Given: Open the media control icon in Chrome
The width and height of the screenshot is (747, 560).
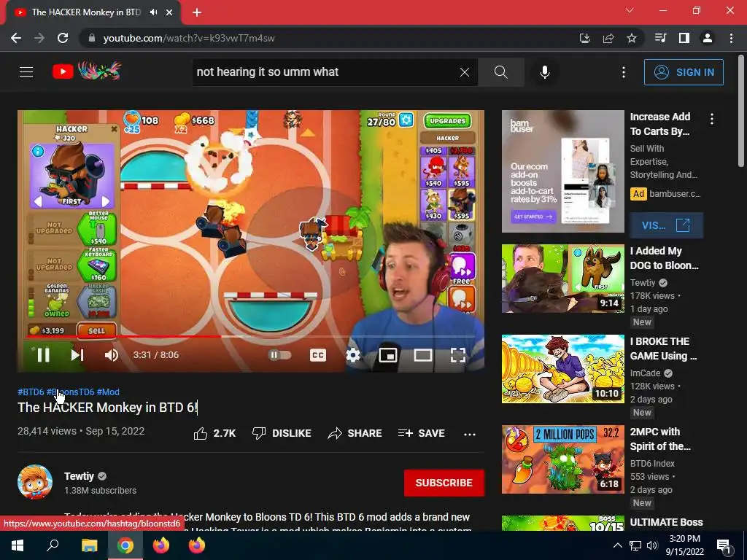Looking at the screenshot, I should pos(660,38).
